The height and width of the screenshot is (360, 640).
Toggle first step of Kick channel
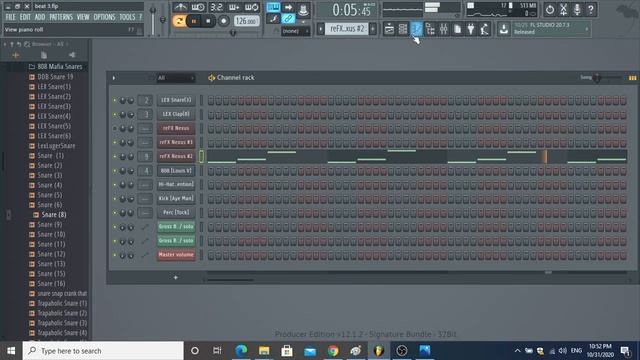click(211, 199)
